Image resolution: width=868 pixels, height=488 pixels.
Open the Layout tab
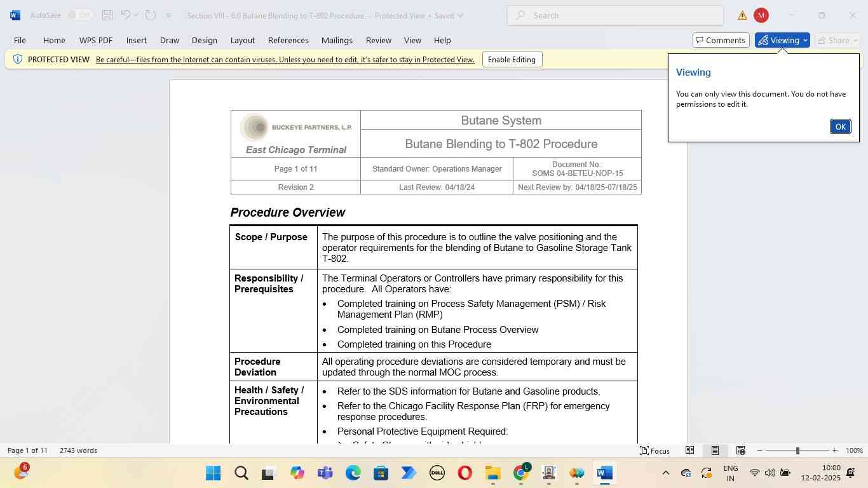click(x=243, y=40)
